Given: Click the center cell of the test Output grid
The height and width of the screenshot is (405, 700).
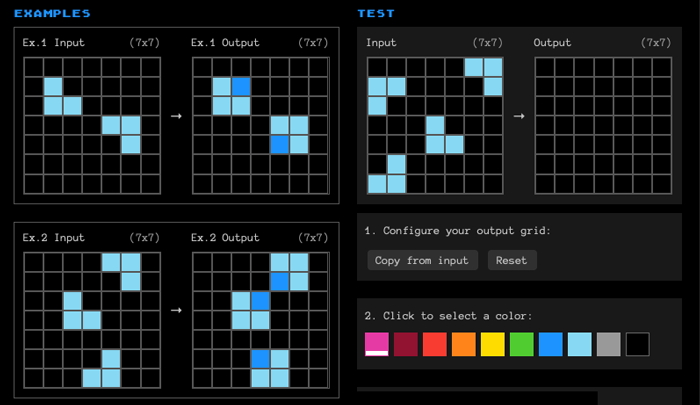Looking at the screenshot, I should coord(603,125).
